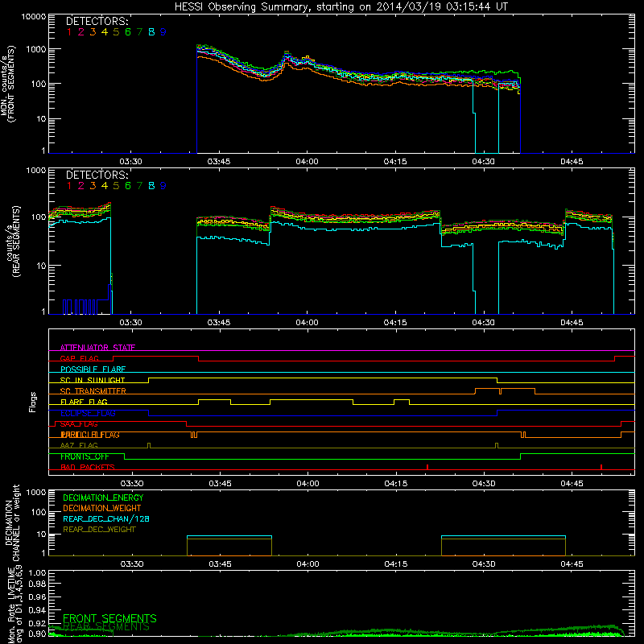The height and width of the screenshot is (644, 644).
Task: Select the DECIMATION_ENERGY legend entry
Action: pos(103,497)
